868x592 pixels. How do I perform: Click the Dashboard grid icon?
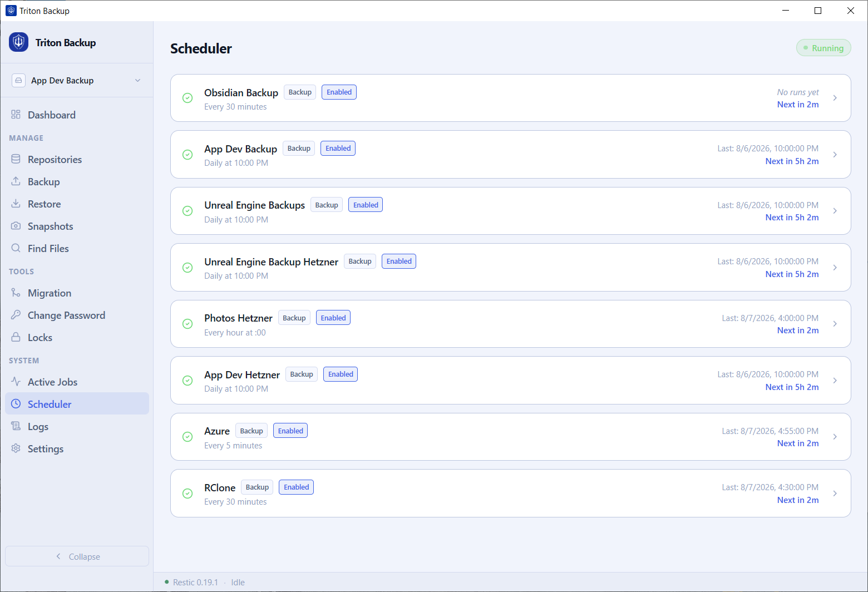(16, 115)
